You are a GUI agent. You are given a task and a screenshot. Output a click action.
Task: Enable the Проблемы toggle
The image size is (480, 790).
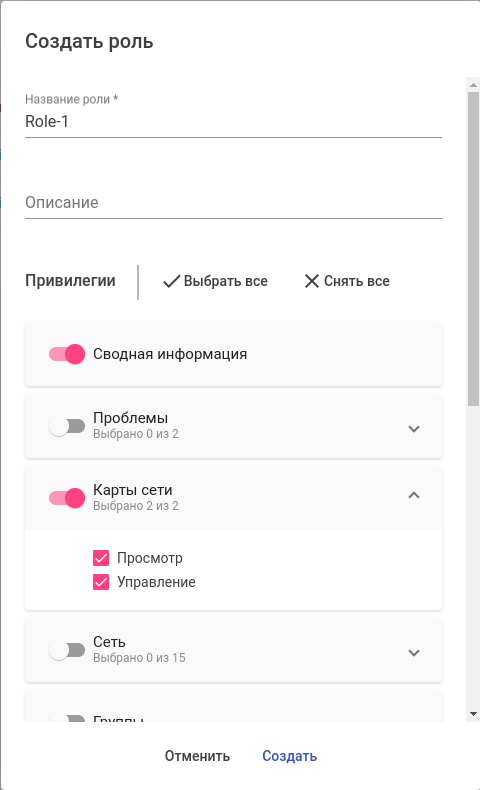click(67, 426)
